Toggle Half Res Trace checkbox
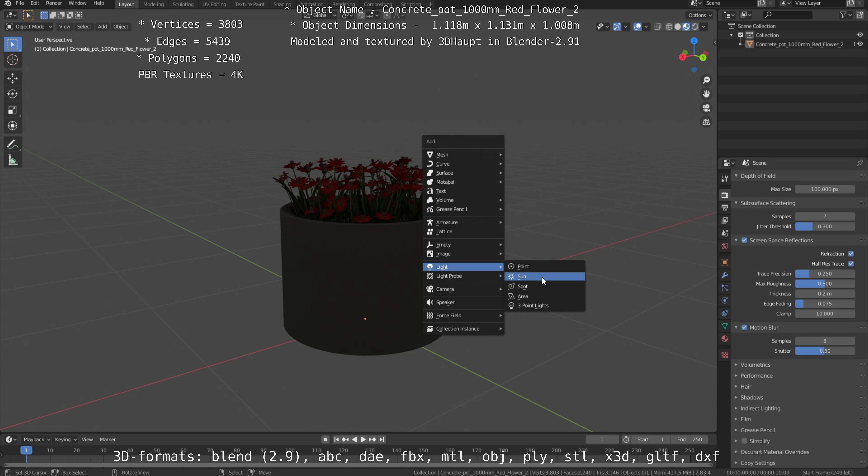Screen dimensions: 868x476 851,264
